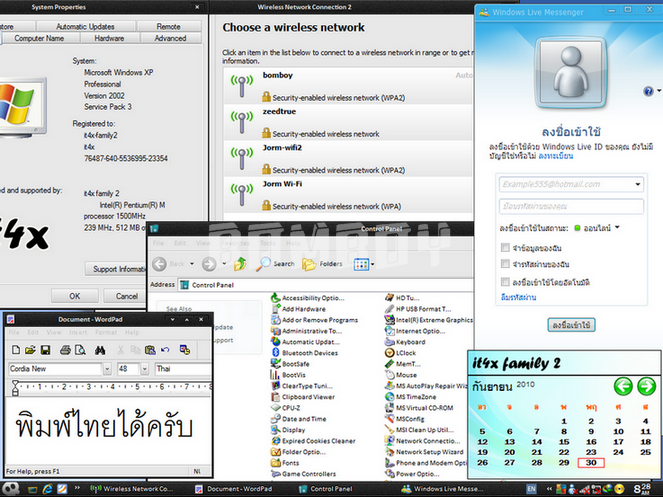Click the EN language indicator in taskbar
This screenshot has height=497, width=663.
(x=531, y=489)
